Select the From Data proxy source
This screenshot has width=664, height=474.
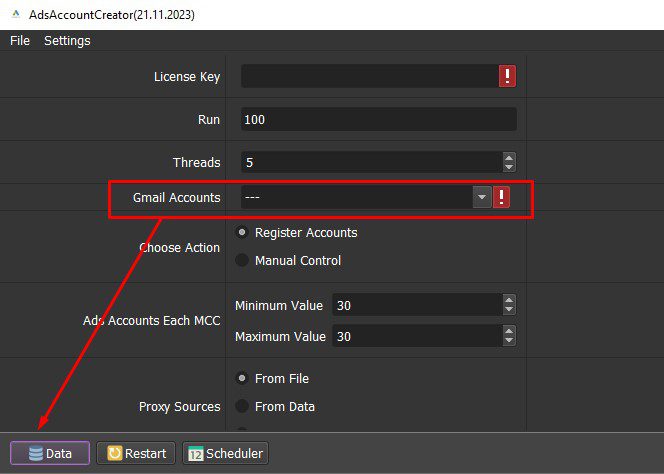tap(242, 406)
